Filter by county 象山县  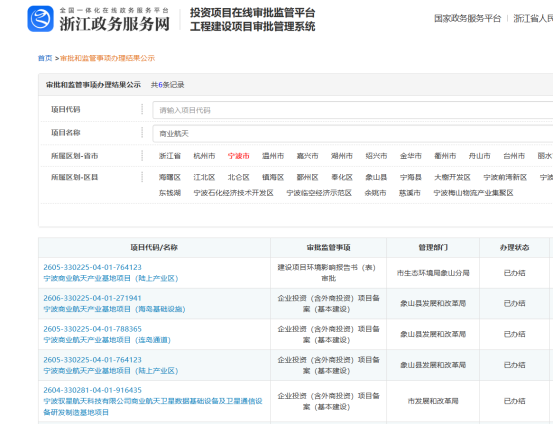click(x=376, y=177)
